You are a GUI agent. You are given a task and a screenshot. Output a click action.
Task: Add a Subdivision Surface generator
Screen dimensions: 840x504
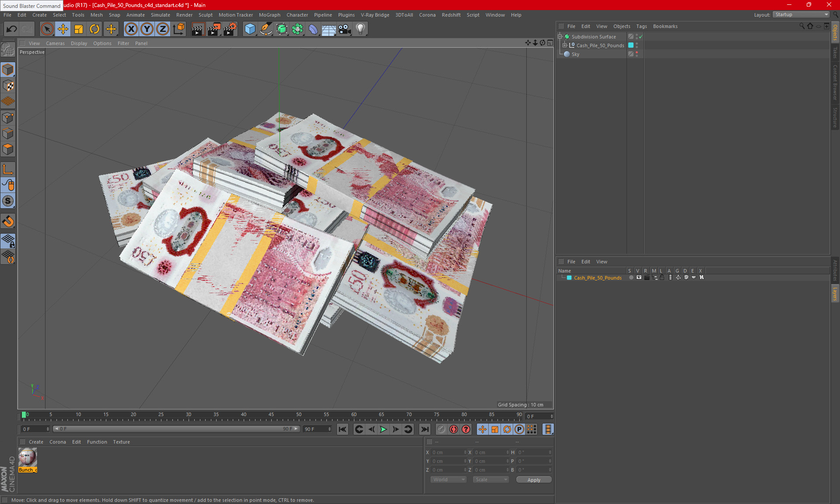click(282, 29)
